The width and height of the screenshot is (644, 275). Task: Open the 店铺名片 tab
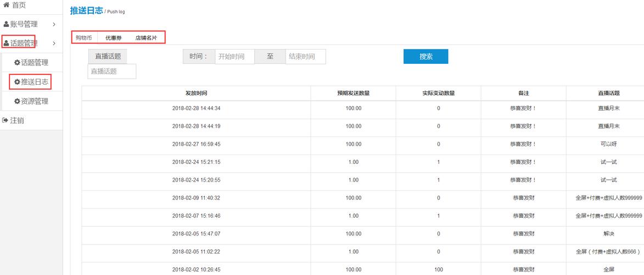[x=146, y=38]
